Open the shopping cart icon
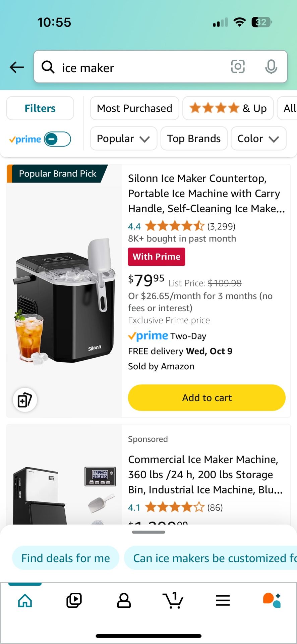 (173, 600)
